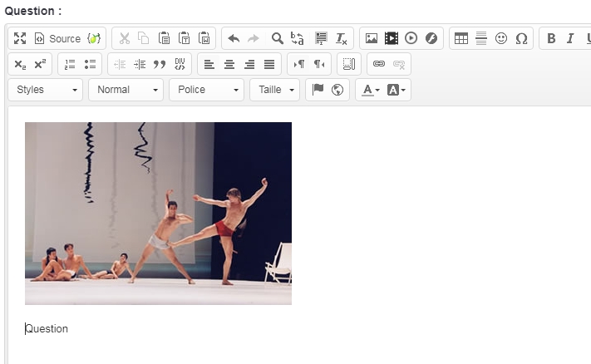Toggle Subscript formatting

tap(20, 64)
